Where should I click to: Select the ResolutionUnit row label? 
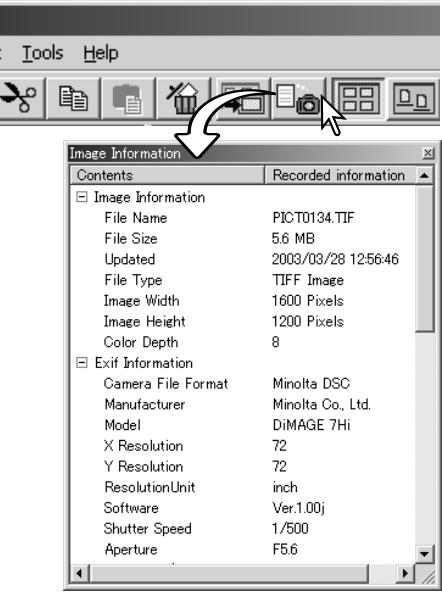click(150, 487)
